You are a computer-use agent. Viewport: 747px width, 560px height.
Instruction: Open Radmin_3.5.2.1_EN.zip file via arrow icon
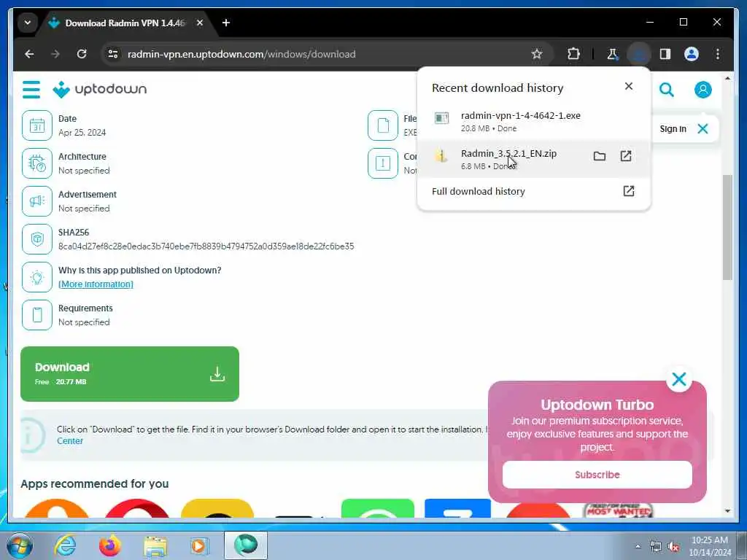(x=626, y=156)
